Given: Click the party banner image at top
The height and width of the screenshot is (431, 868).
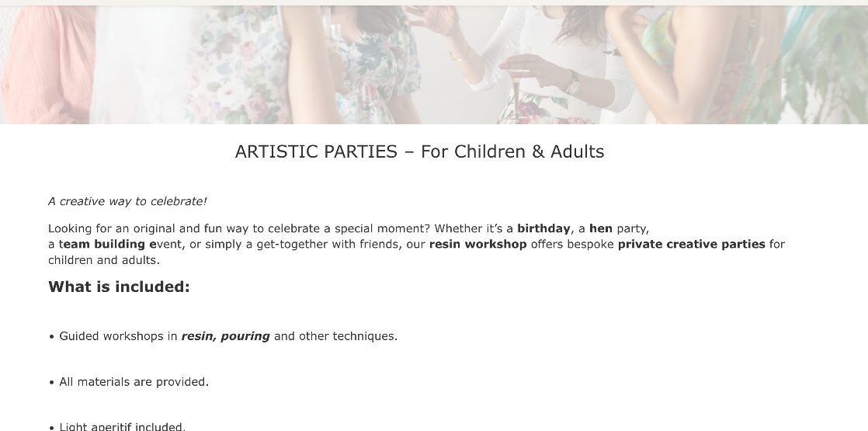Looking at the screenshot, I should (x=434, y=64).
